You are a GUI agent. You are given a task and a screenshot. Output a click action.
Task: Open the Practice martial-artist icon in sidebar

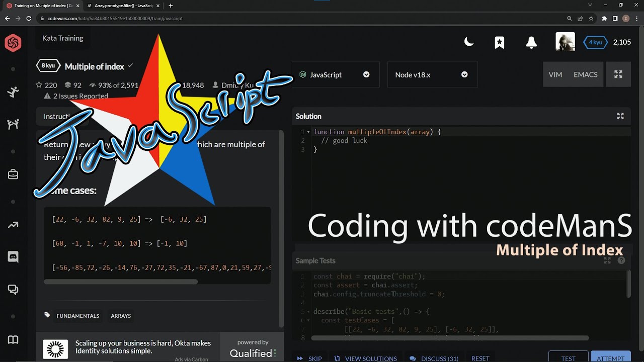(x=13, y=92)
